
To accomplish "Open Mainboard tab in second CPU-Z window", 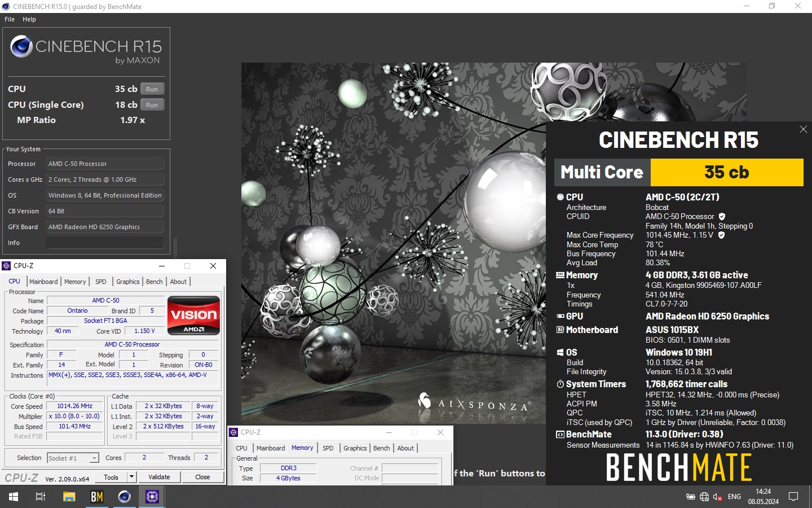I will tap(271, 448).
